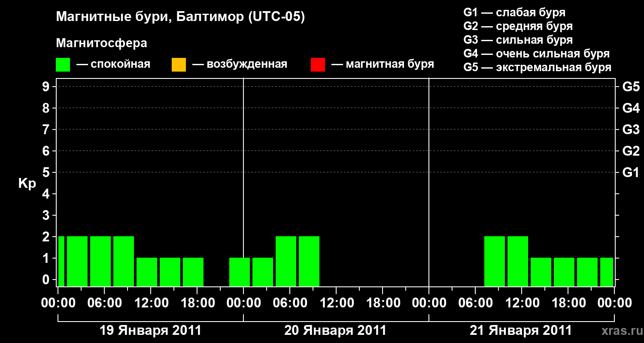Viewport: 644px width, 343px height.
Task: Click the G5 экстремальная буря legend line
Action: pos(538,67)
